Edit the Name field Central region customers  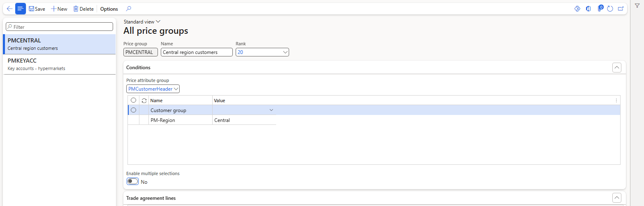coord(197,52)
